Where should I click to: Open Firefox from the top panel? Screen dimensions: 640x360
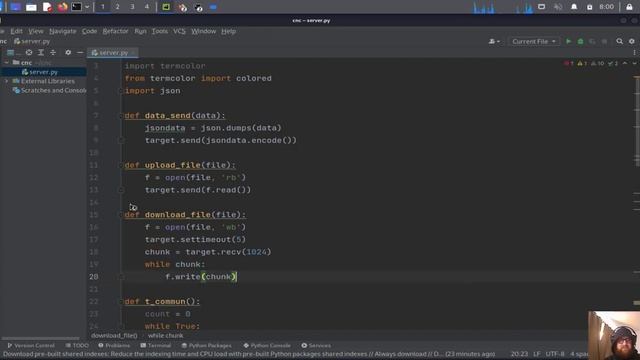tap(62, 7)
